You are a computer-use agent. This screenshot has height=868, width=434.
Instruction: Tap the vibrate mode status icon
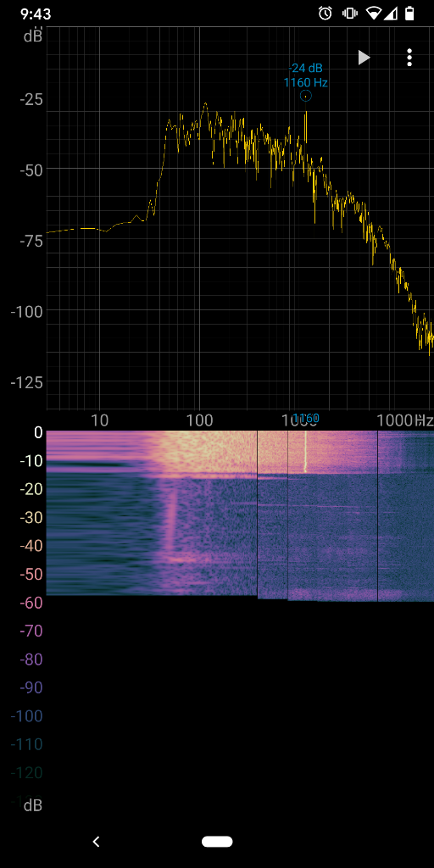click(x=350, y=14)
